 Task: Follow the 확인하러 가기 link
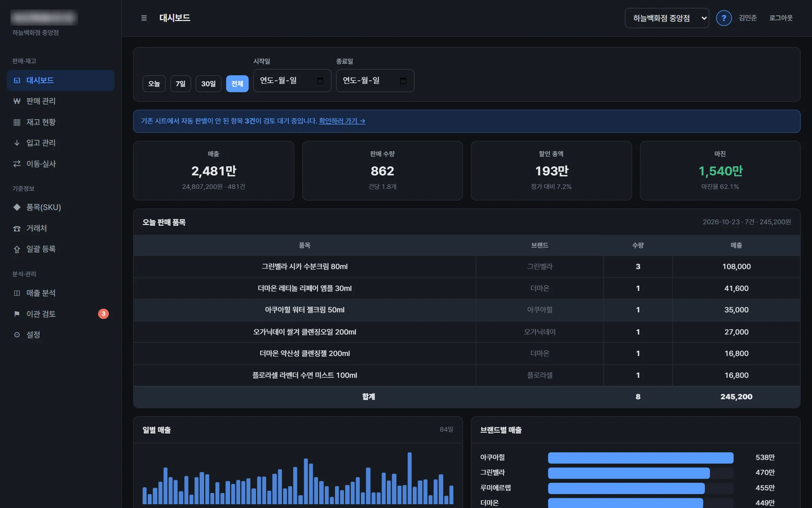[342, 121]
